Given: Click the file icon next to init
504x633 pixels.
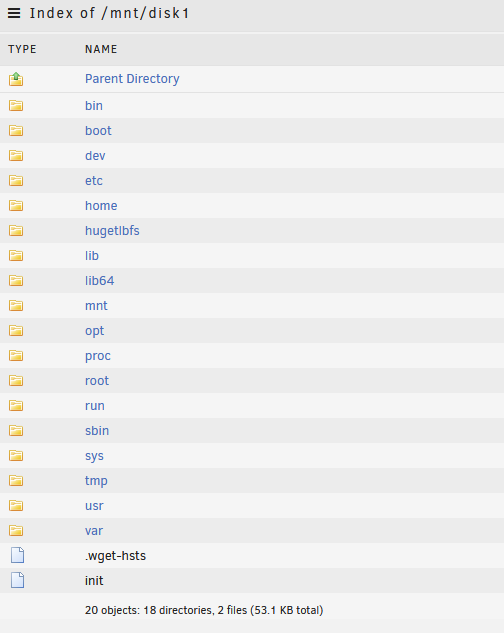Looking at the screenshot, I should [x=17, y=581].
